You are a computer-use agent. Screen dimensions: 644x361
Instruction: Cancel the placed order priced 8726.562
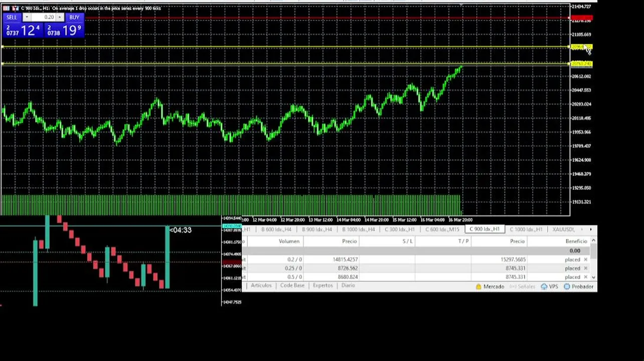tap(585, 268)
